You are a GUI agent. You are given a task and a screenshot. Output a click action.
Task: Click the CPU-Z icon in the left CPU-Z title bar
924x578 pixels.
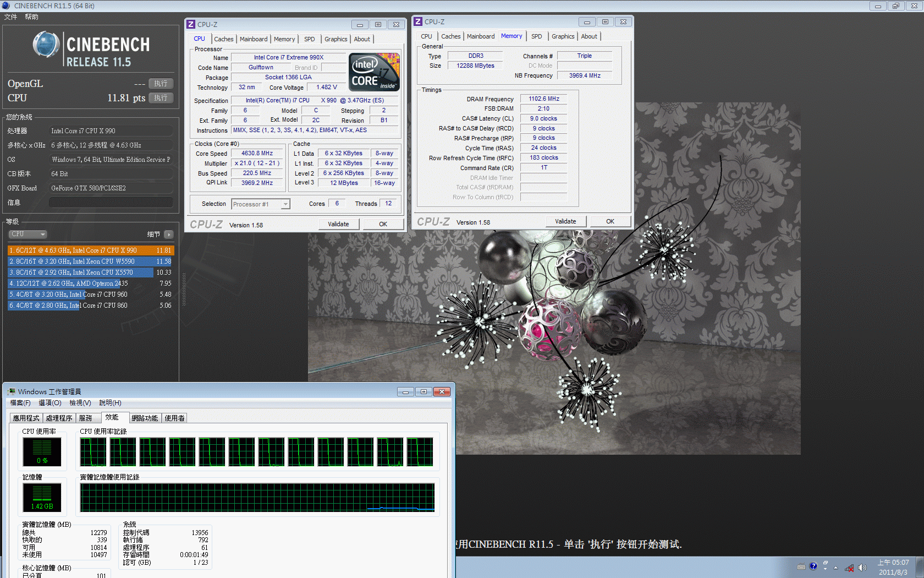191,24
